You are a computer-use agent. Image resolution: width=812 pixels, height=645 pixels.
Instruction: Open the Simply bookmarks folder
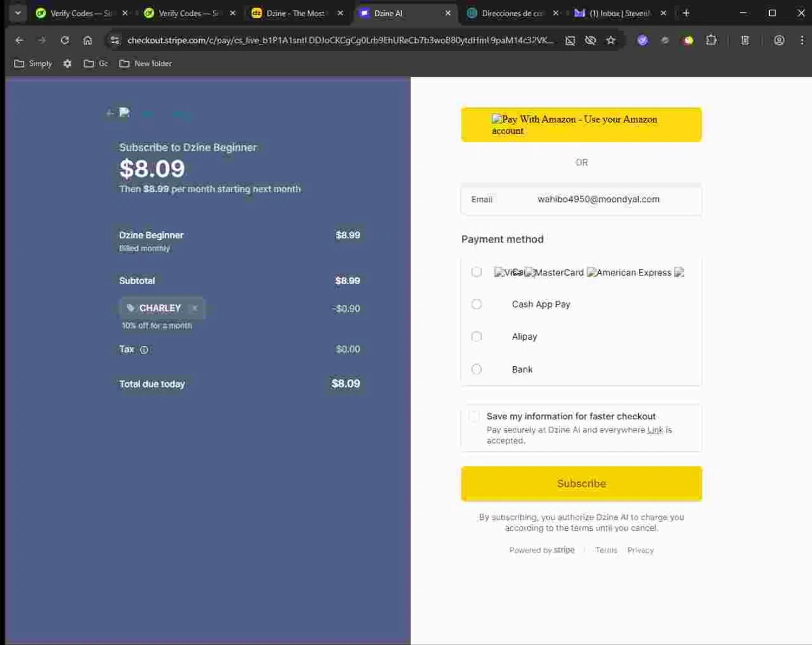click(33, 63)
